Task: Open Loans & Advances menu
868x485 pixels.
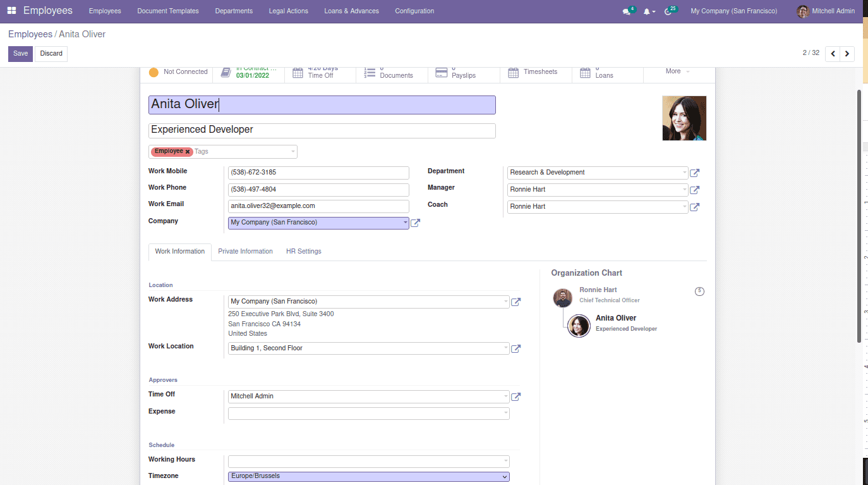Action: point(351,11)
